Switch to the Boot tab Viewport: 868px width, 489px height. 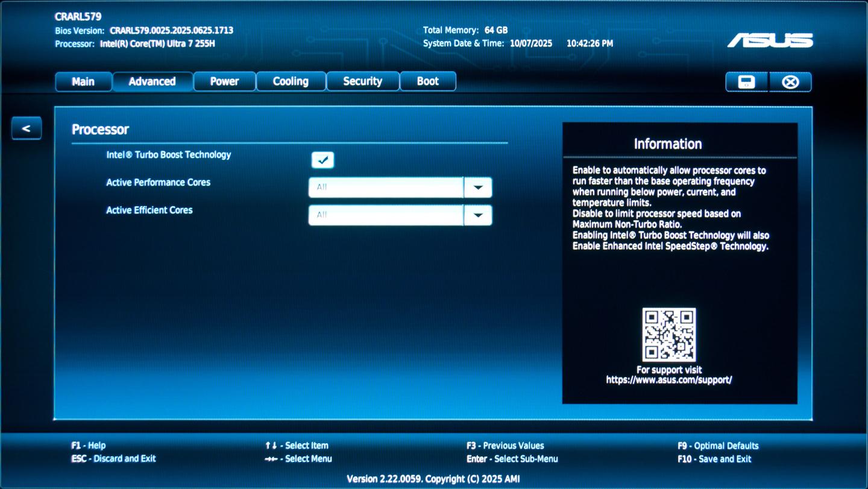[x=428, y=81]
